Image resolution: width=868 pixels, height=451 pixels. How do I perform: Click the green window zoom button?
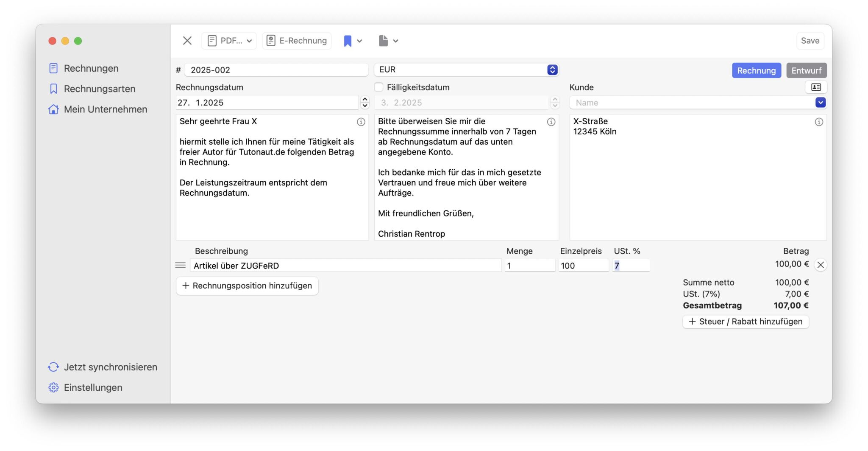pyautogui.click(x=78, y=41)
